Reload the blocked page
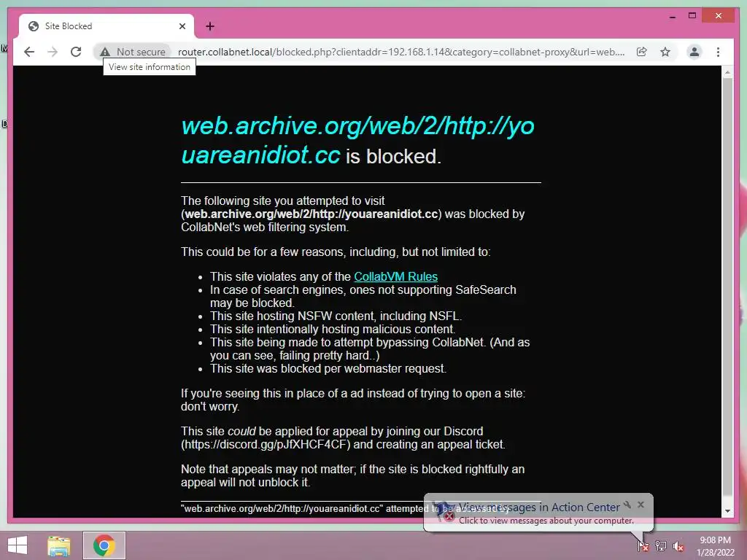The width and height of the screenshot is (747, 560). 76,52
